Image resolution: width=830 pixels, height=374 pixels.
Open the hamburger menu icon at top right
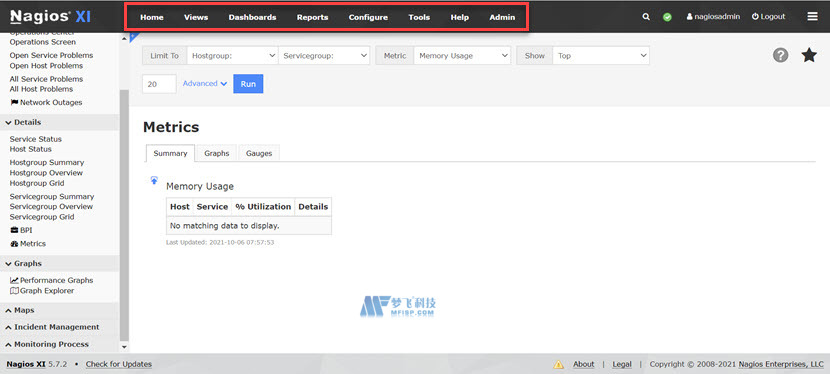(813, 17)
